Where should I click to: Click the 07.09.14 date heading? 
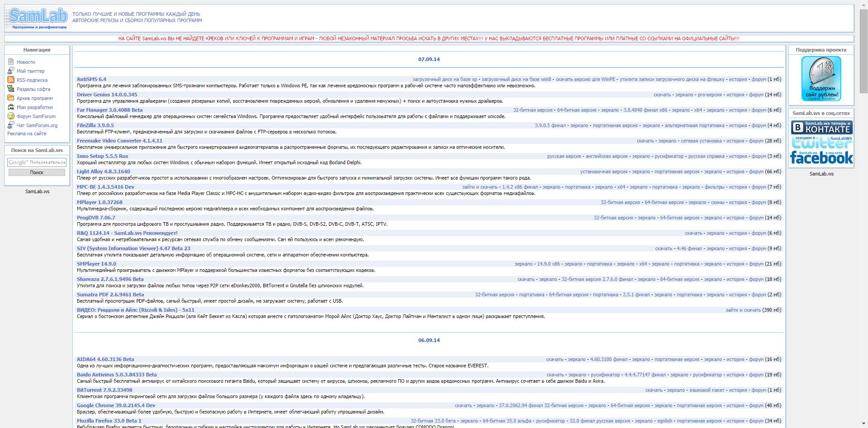[x=429, y=59]
